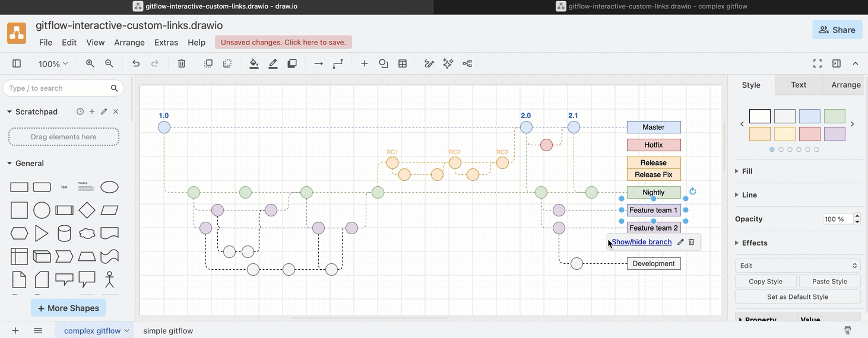Open the complex gitflow page dropdown
Image resolution: width=868 pixels, height=338 pixels.
pos(126,331)
